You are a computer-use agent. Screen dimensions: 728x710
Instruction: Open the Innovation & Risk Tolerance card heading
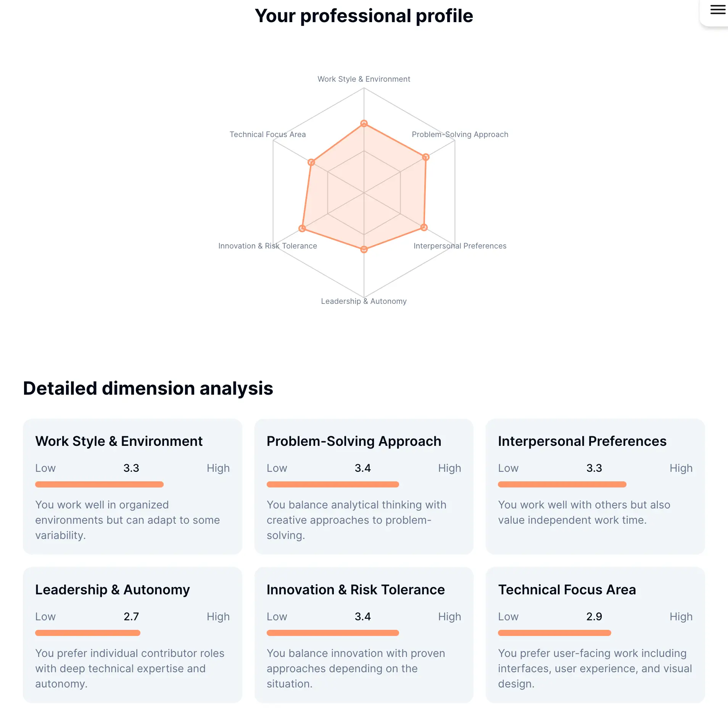[x=356, y=590]
